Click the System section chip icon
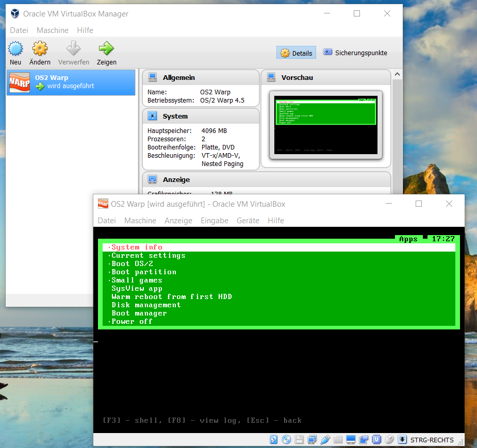The image size is (477, 448). pyautogui.click(x=152, y=116)
